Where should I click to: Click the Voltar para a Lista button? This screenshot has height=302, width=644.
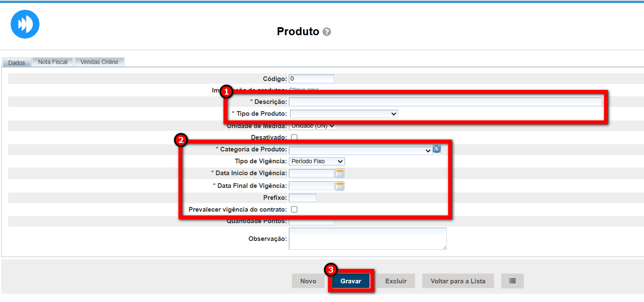(x=458, y=281)
